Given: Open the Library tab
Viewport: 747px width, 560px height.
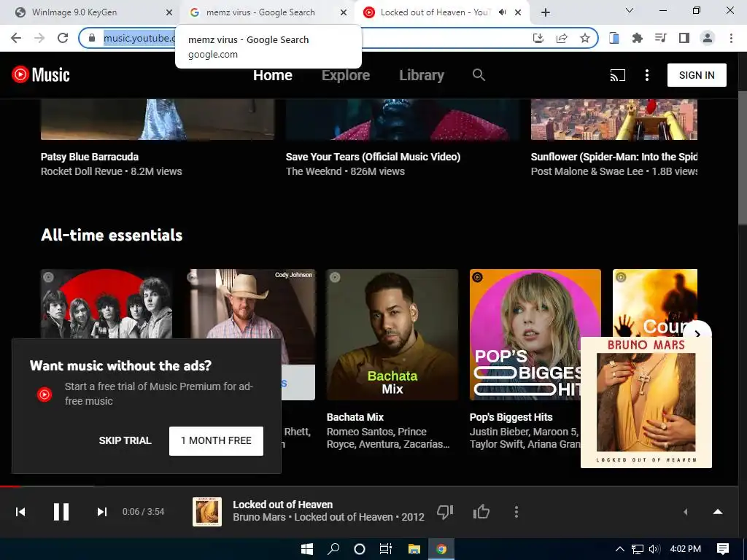Looking at the screenshot, I should [x=422, y=75].
